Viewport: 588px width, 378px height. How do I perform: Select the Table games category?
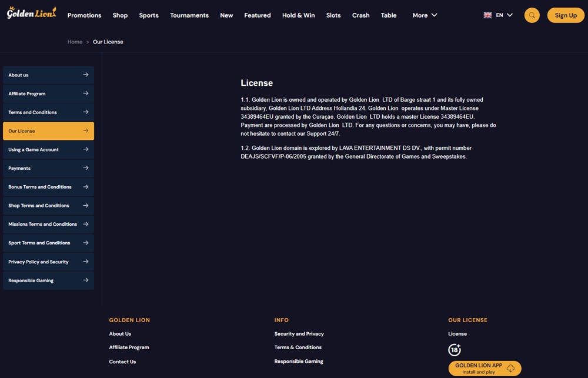pyautogui.click(x=389, y=15)
